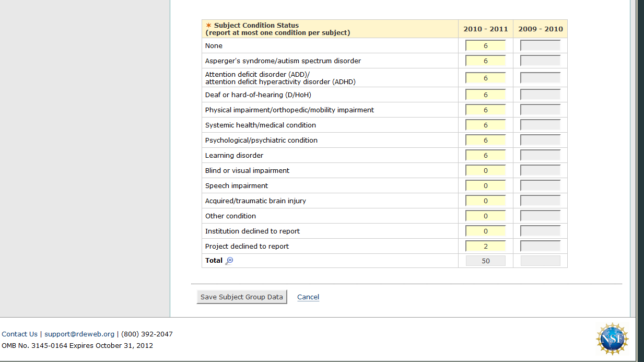The image size is (644, 362).
Task: Cancel the subject group form
Action: [308, 297]
